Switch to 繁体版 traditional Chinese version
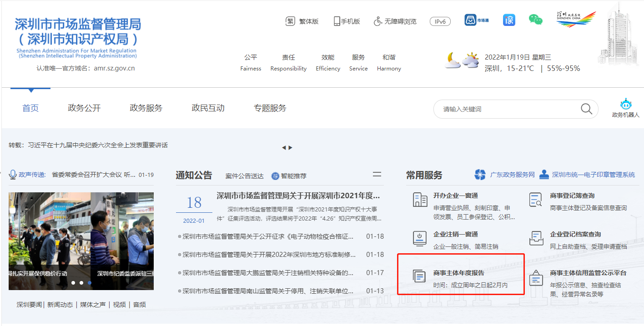644x326 pixels. click(x=302, y=21)
